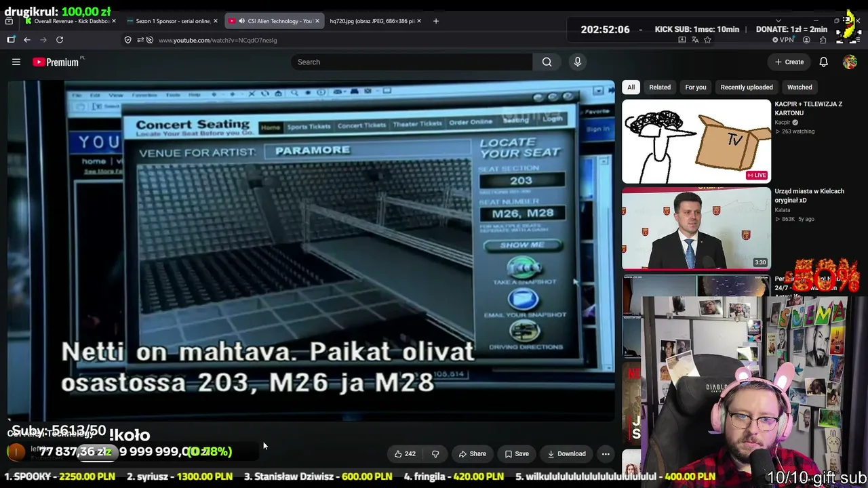Viewport: 868px width, 488px height.
Task: Open the Kalata channel name link
Action: [x=783, y=210]
